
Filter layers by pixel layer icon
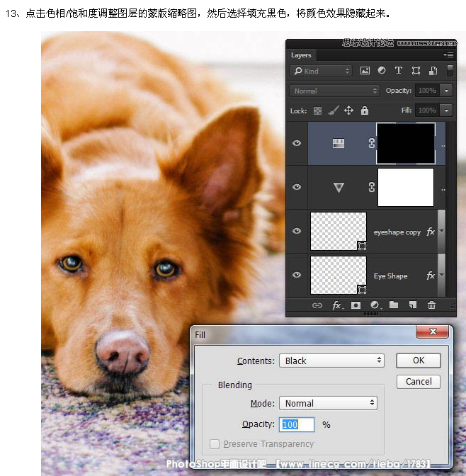365,71
